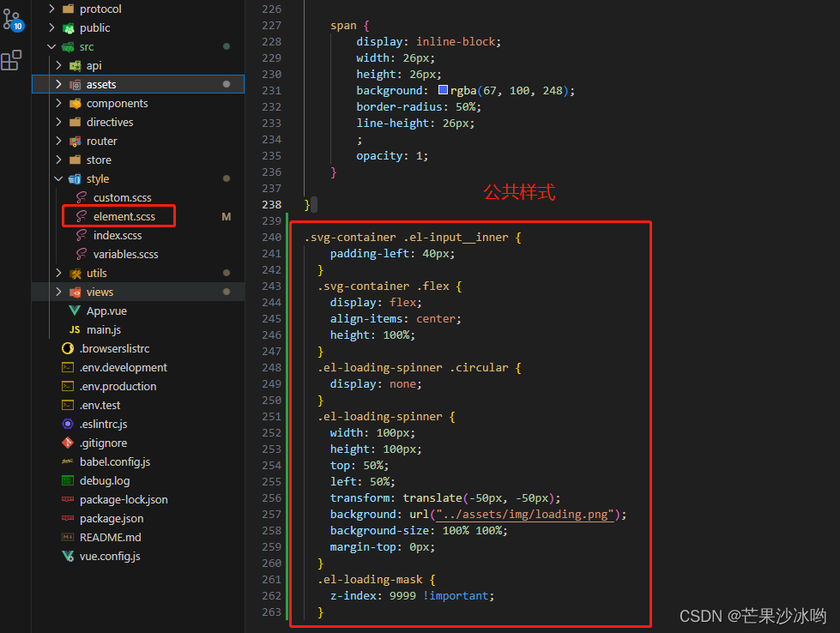Open the ../assets/img/loading.png url link
This screenshot has width=840, height=633.
525,515
